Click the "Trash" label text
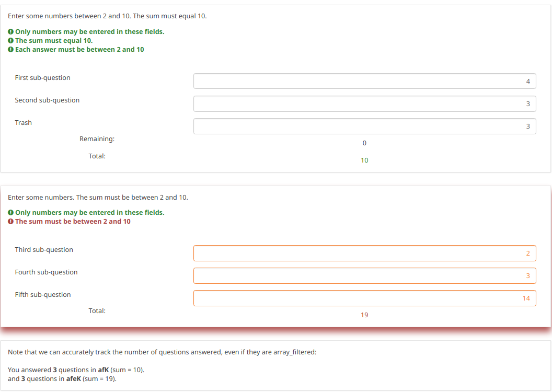 [23, 123]
